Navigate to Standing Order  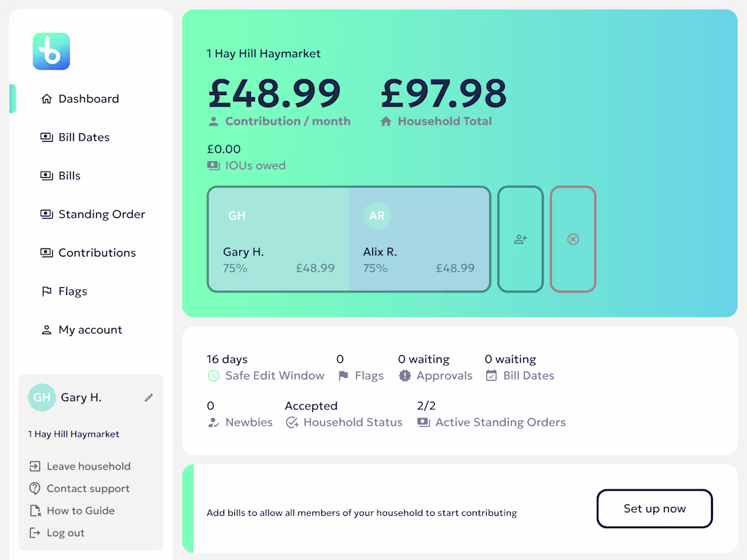coord(101,214)
